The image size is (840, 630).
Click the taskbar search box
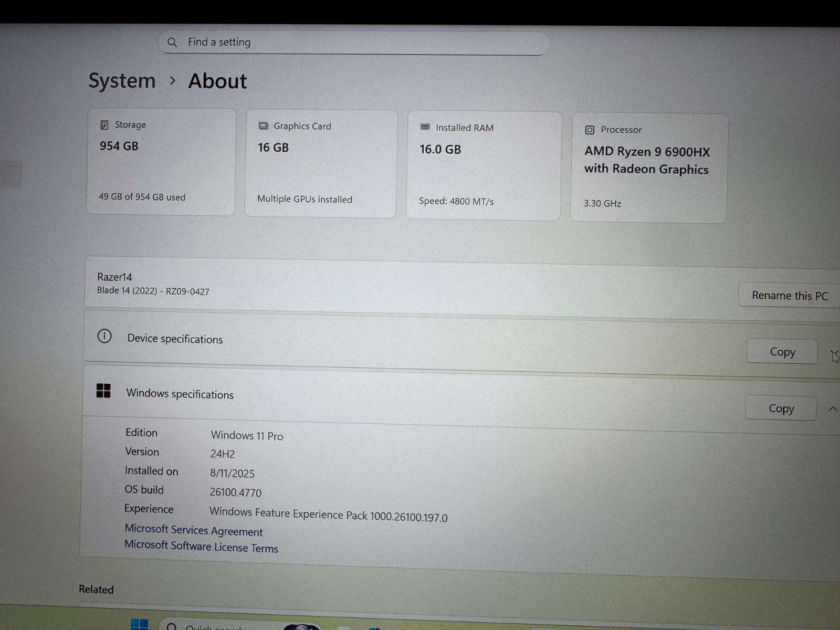point(239,625)
